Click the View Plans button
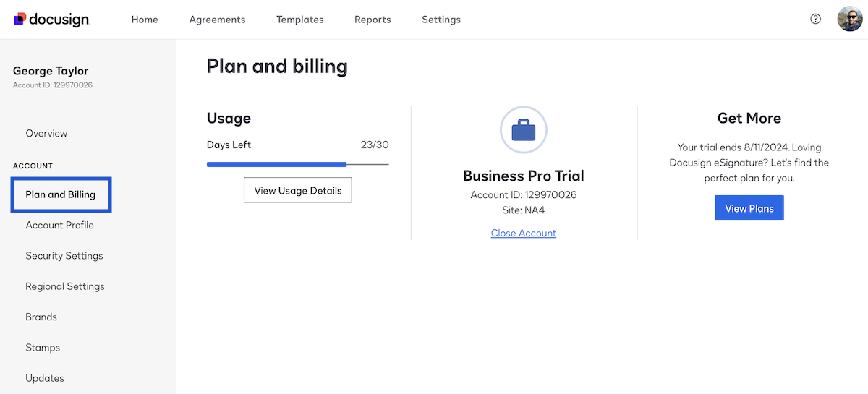The height and width of the screenshot is (394, 868). (x=749, y=208)
